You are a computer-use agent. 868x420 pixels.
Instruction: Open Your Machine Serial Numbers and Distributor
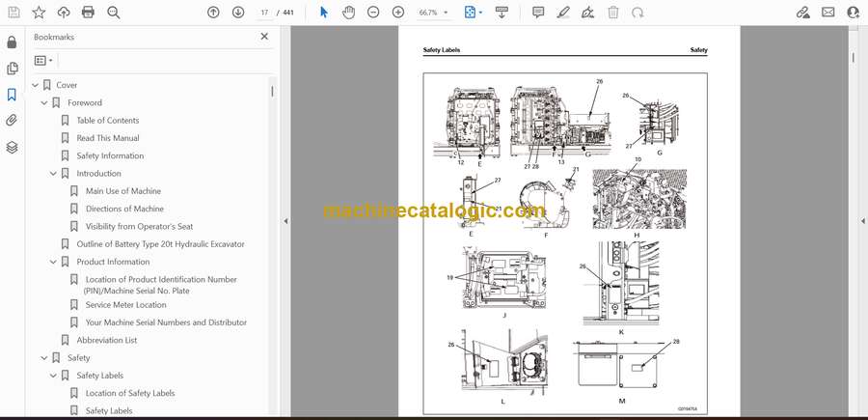click(166, 322)
